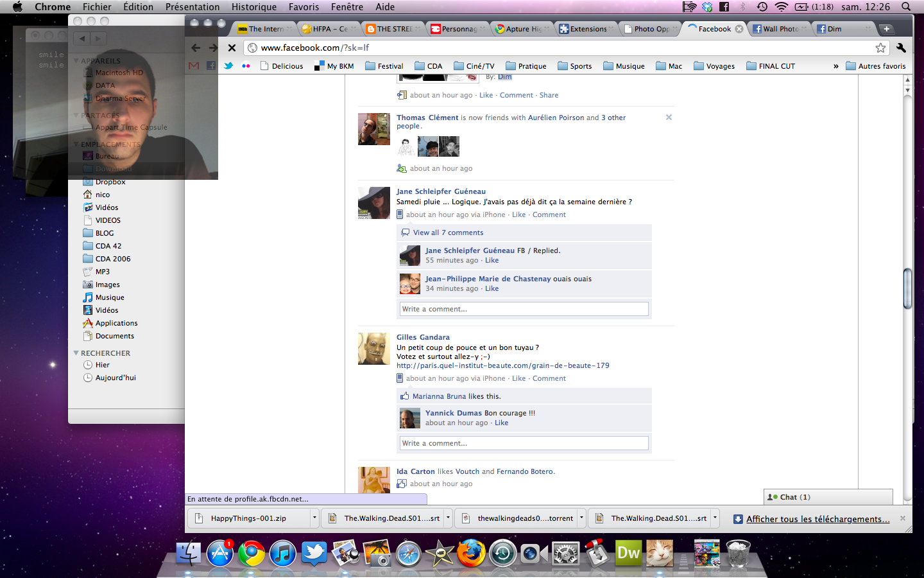Switch to the Wall Photo tab
The image size is (924, 578).
780,29
